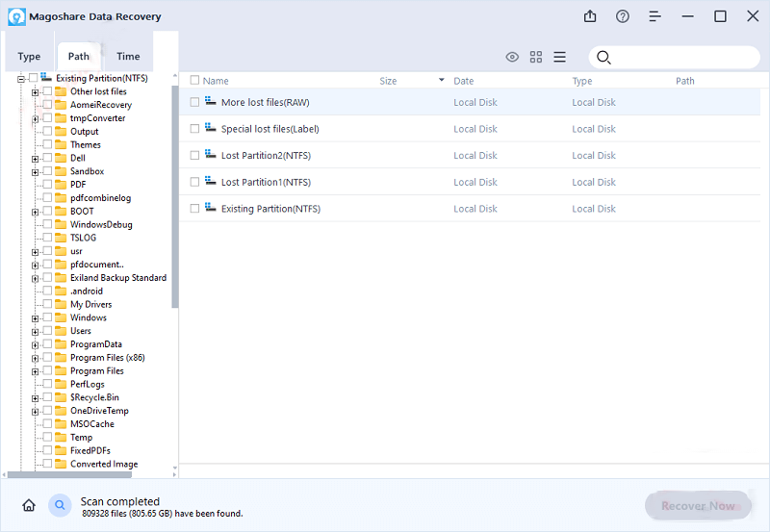
Task: Switch to the Path tab
Action: point(79,57)
